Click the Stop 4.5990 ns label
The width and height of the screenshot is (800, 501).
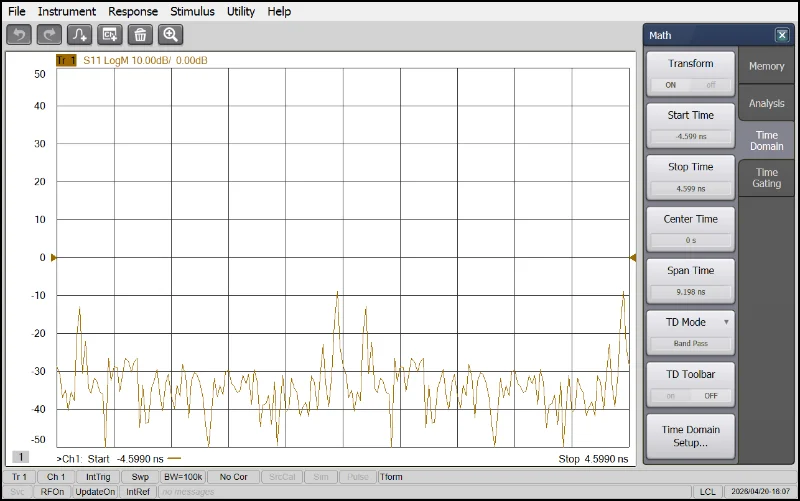pyautogui.click(x=593, y=459)
